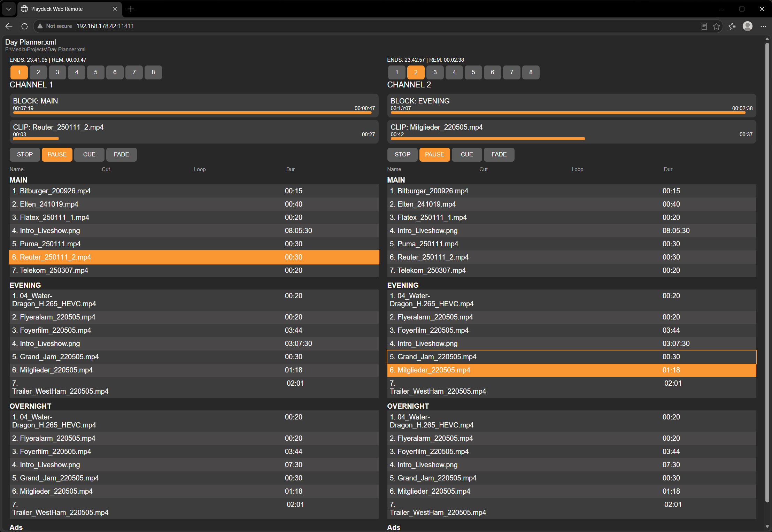
Task: Select Foyerfilm_220505.mp4 in Channel 1 EVENING
Action: pos(194,330)
